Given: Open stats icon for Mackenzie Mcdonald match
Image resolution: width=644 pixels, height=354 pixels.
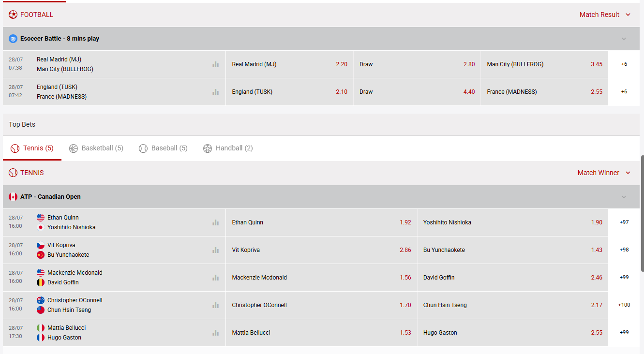Looking at the screenshot, I should (215, 278).
